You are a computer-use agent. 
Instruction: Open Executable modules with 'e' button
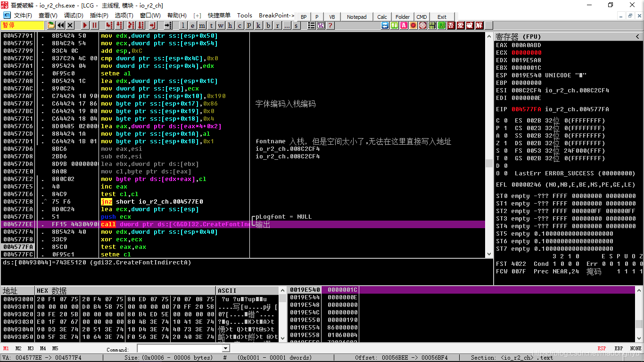click(x=192, y=25)
